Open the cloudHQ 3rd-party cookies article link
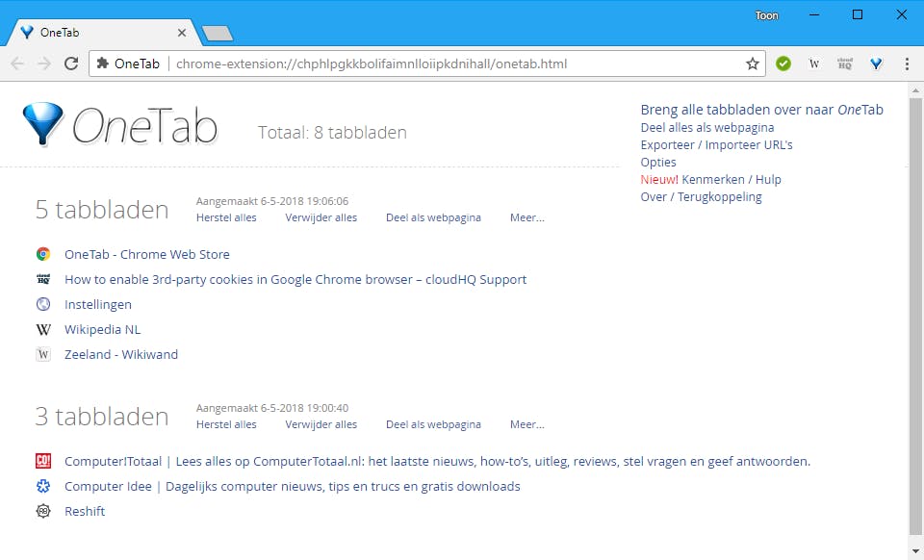Screen dimensions: 924x560 pos(295,279)
